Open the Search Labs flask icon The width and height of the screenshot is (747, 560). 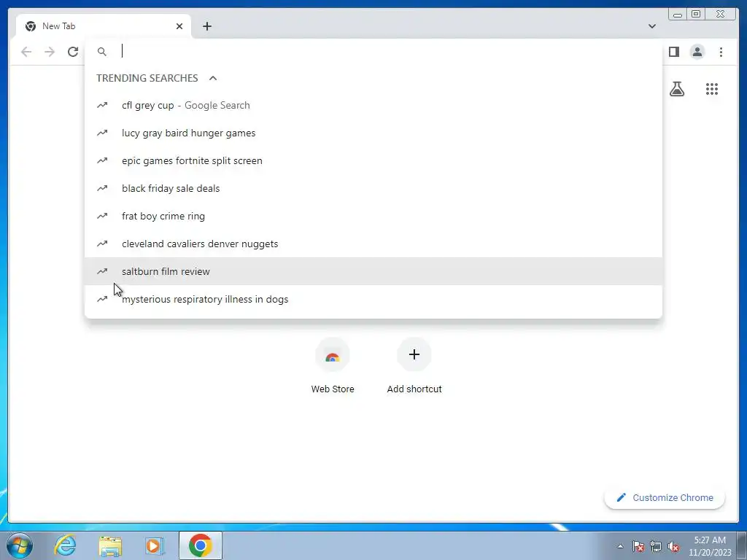676,89
